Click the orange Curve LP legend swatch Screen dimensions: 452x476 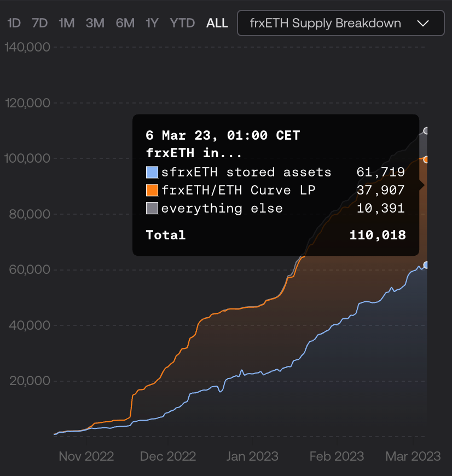[152, 190]
